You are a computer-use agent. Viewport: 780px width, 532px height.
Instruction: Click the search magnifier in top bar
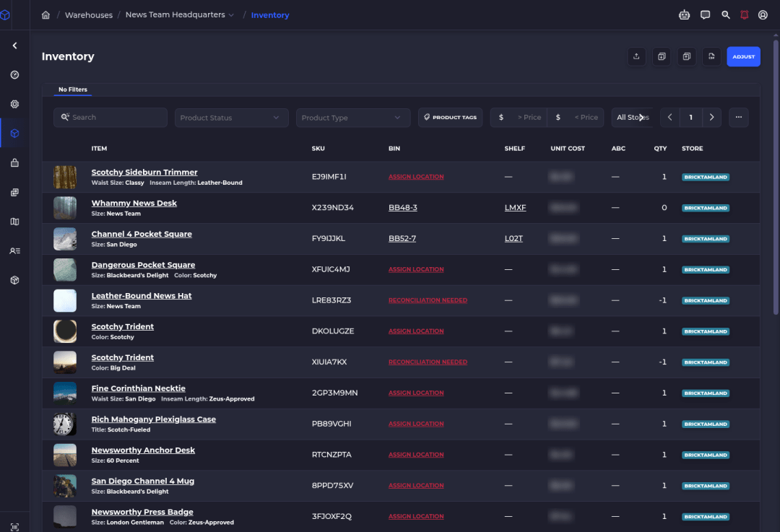(x=726, y=15)
